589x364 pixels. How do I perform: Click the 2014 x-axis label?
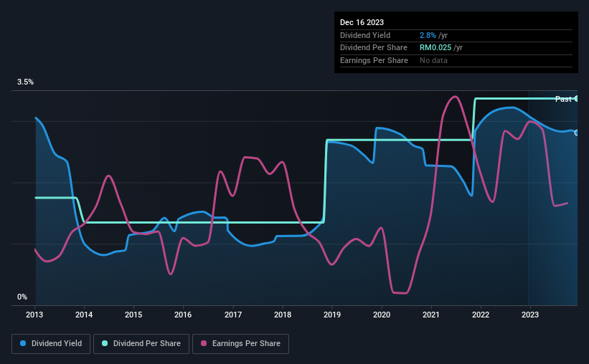(84, 315)
